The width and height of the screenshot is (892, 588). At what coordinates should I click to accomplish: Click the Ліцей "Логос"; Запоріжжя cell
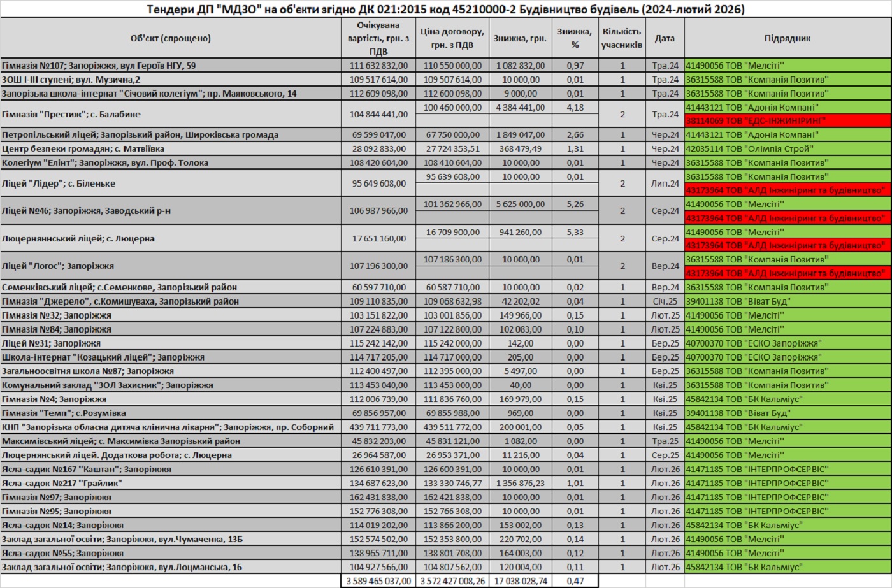(170, 266)
